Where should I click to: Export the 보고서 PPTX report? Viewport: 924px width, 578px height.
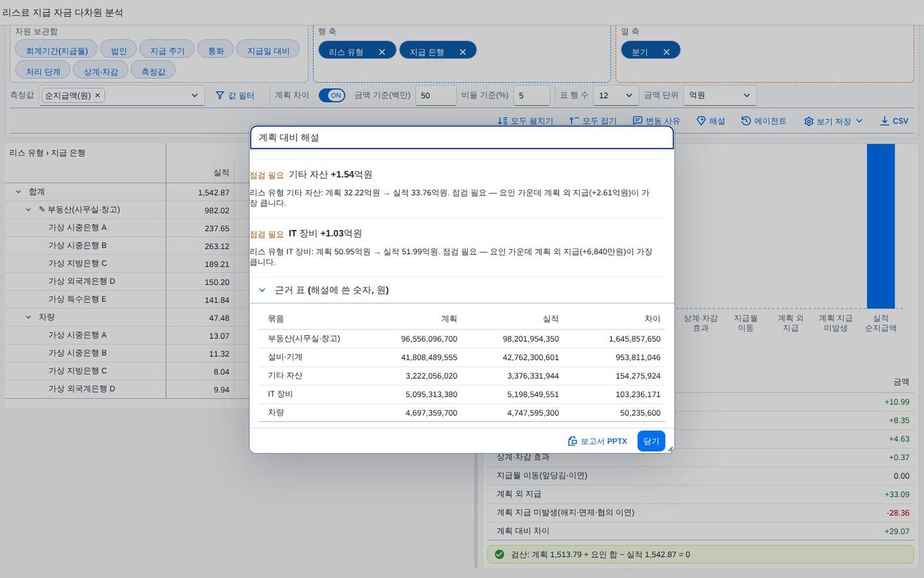click(597, 441)
